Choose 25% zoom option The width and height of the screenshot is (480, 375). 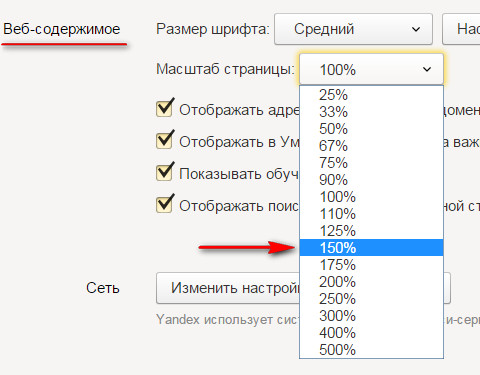[x=371, y=95]
